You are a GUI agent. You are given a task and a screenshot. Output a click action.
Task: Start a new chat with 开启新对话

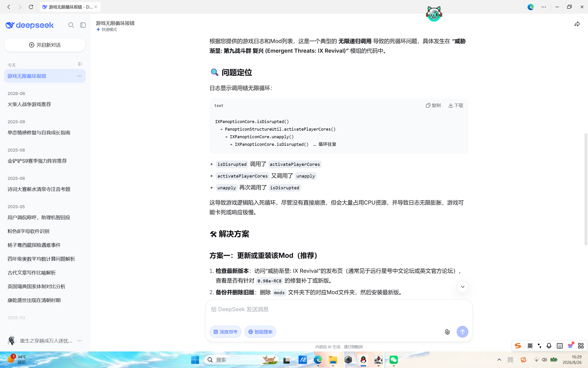coord(45,45)
